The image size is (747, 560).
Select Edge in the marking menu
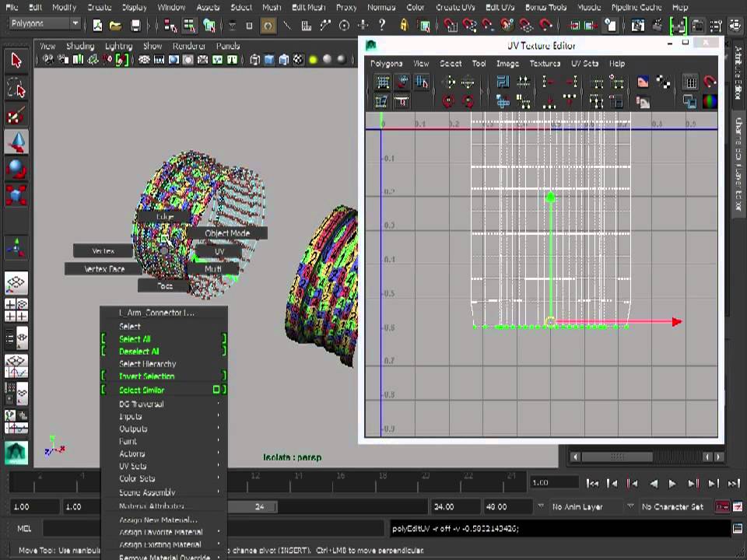[x=165, y=216]
